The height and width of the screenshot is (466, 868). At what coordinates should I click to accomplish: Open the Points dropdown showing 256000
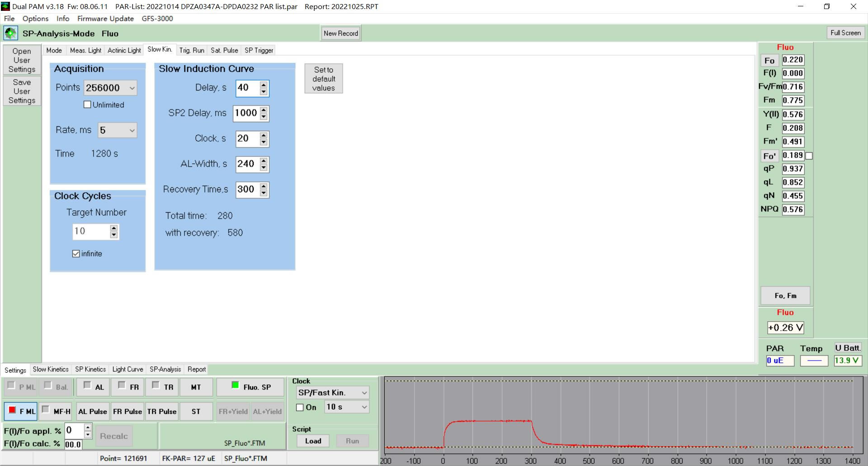[x=110, y=88]
